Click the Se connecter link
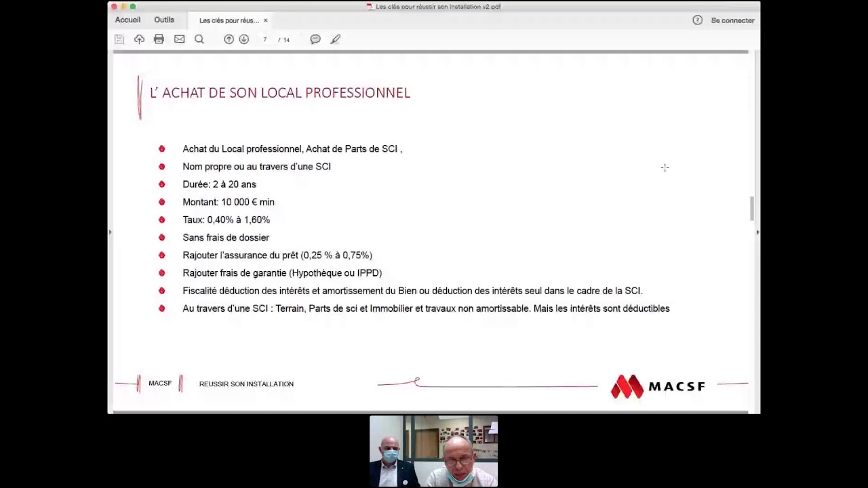Screen dimensions: 868x488 click(732, 20)
